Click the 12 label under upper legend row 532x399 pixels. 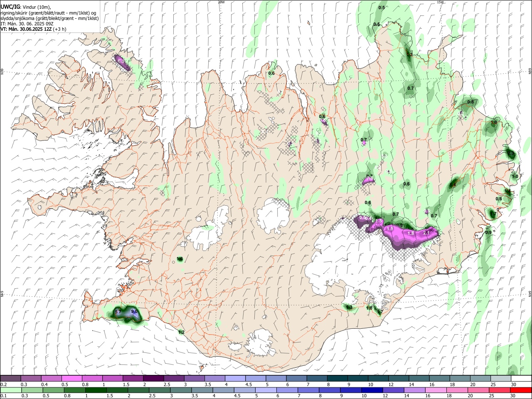390,384
